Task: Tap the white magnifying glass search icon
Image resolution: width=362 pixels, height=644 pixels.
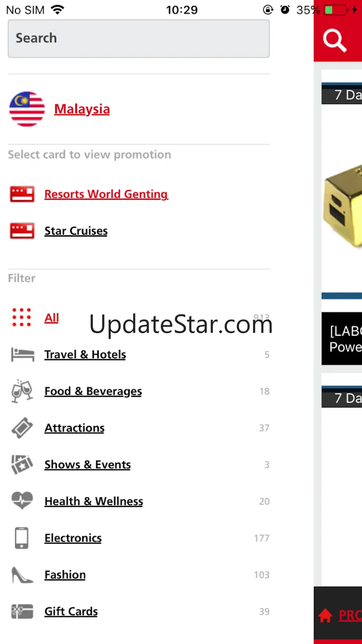Action: click(335, 41)
